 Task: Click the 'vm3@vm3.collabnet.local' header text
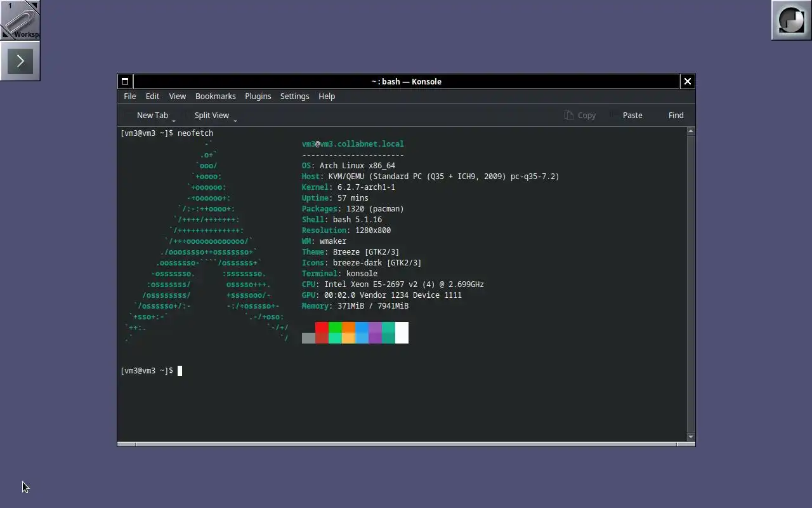[x=353, y=144]
